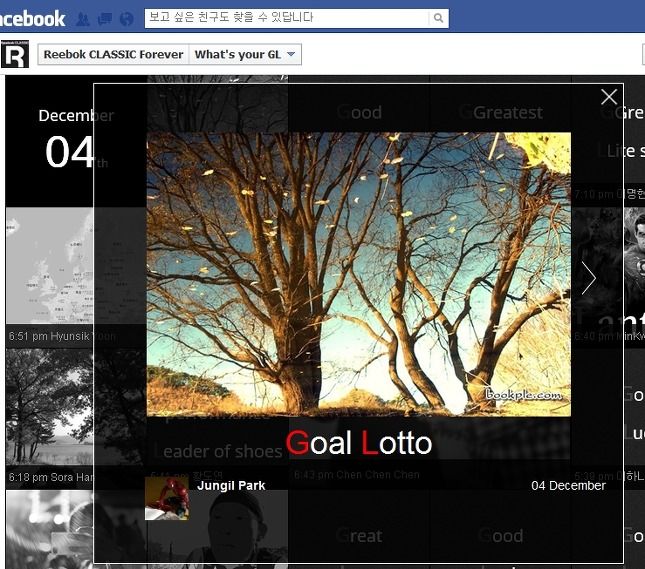Open the world map tile by Hyunsik
This screenshot has height=569, width=645.
(x=49, y=265)
